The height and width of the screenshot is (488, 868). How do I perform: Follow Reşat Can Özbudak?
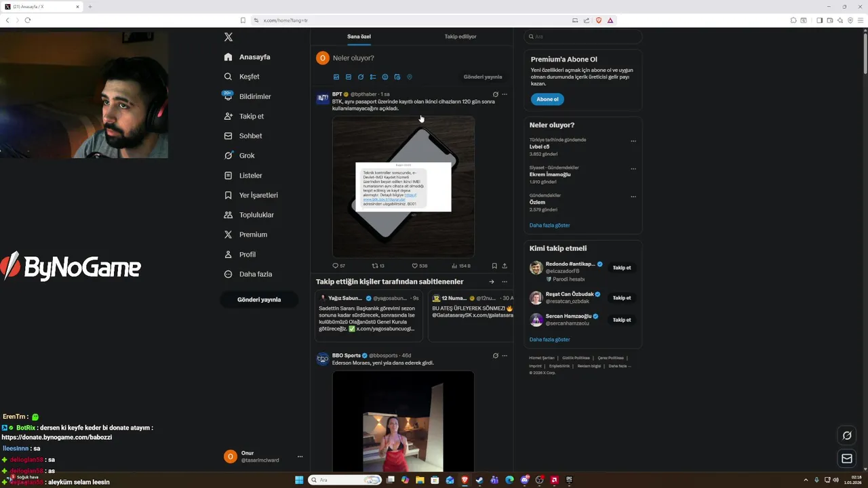pyautogui.click(x=622, y=298)
